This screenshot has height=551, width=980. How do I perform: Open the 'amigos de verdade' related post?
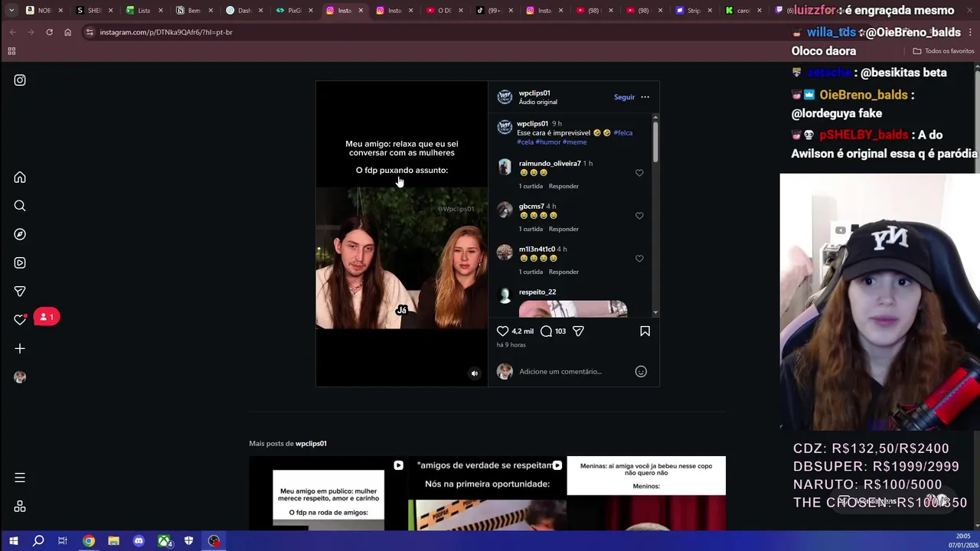click(x=487, y=494)
